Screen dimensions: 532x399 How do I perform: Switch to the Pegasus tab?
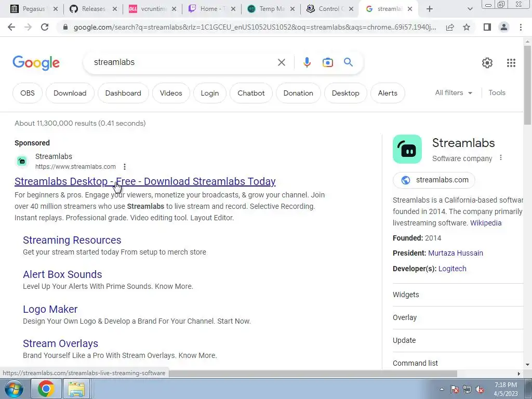click(33, 9)
